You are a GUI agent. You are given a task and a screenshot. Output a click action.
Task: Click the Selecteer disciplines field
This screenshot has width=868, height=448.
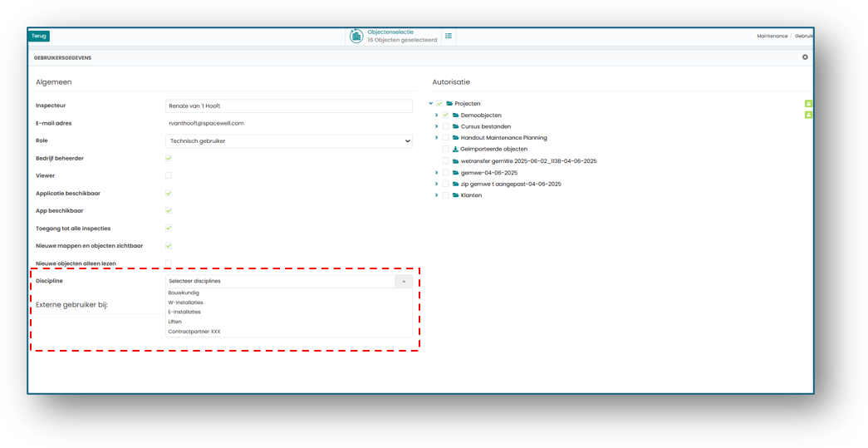280,281
